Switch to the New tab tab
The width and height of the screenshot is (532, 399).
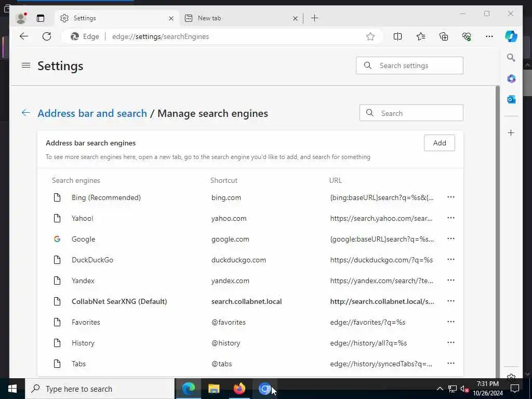pos(241,18)
